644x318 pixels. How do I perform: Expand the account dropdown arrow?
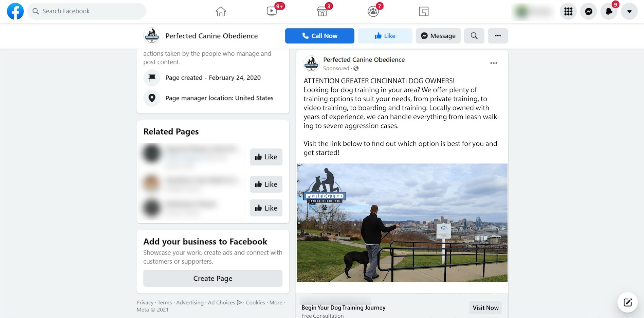click(629, 12)
